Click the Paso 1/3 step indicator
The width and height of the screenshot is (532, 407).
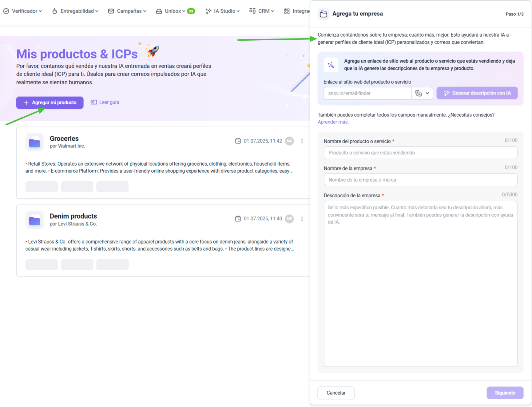pyautogui.click(x=514, y=14)
